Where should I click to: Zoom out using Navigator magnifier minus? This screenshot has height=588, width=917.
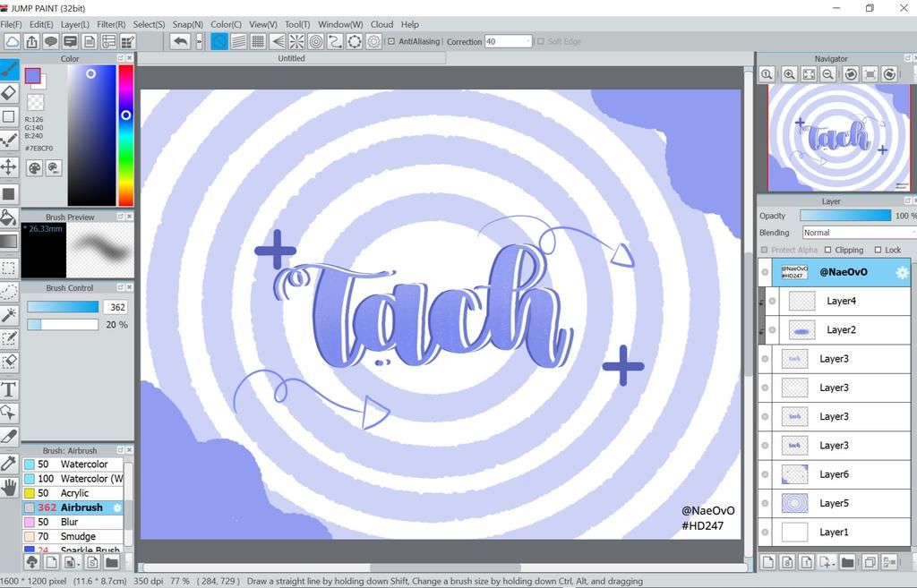tap(827, 74)
